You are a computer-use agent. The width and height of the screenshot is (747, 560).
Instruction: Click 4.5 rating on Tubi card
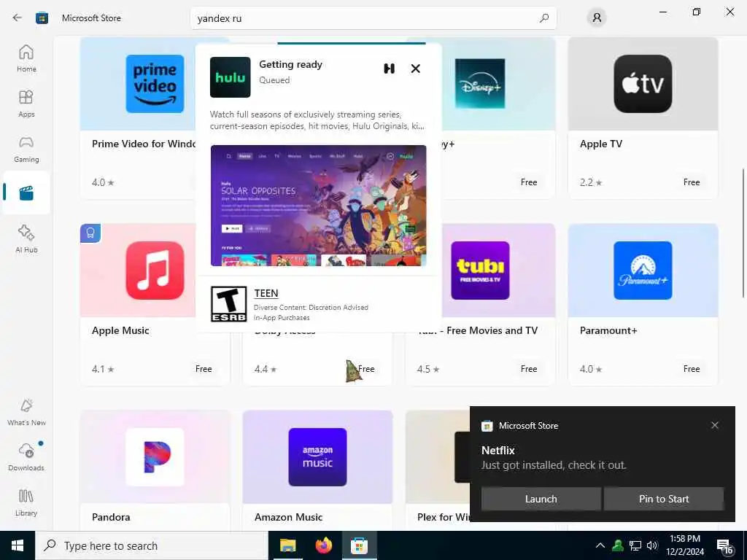[427, 369]
